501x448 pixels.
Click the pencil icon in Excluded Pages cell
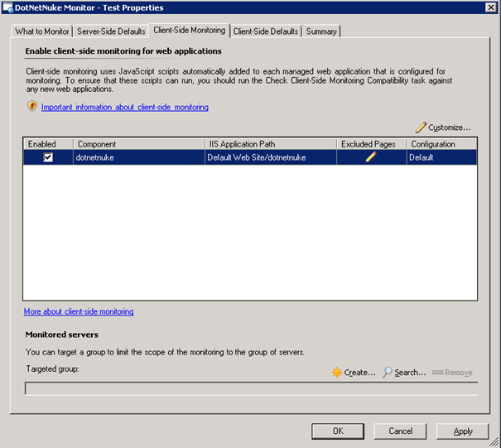pyautogui.click(x=371, y=157)
